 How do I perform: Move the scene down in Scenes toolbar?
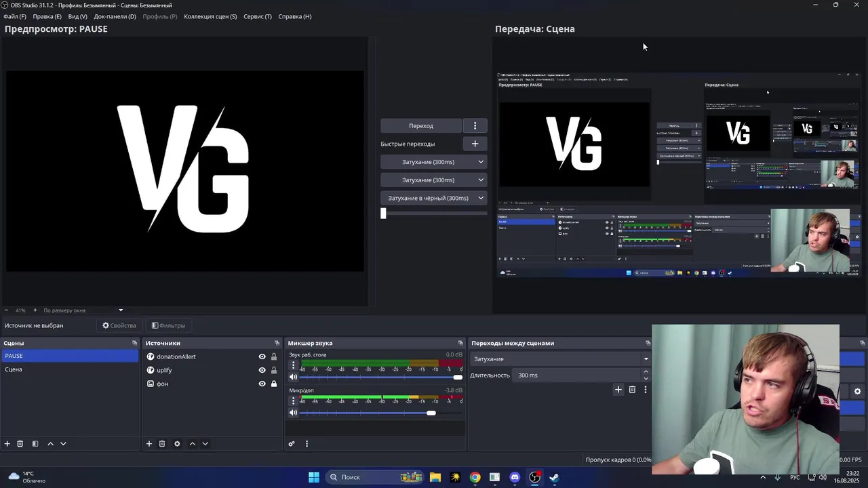(x=63, y=444)
